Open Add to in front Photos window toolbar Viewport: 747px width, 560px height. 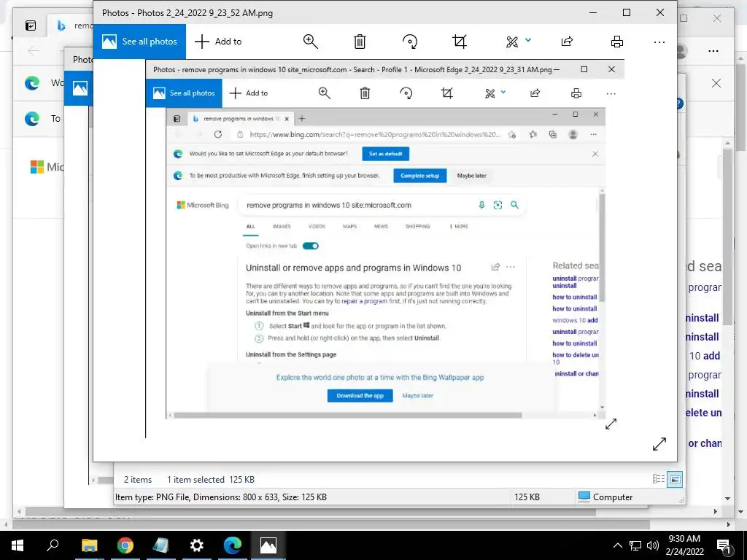tap(218, 42)
